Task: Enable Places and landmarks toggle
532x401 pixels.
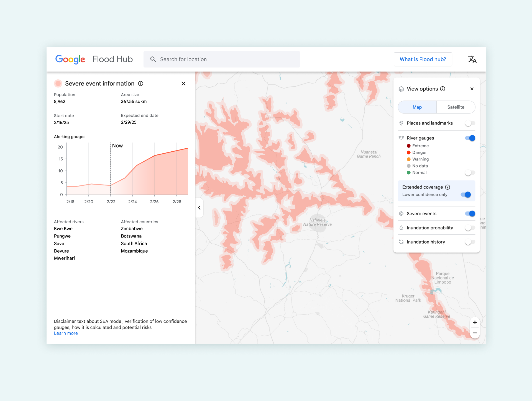Action: pyautogui.click(x=470, y=123)
